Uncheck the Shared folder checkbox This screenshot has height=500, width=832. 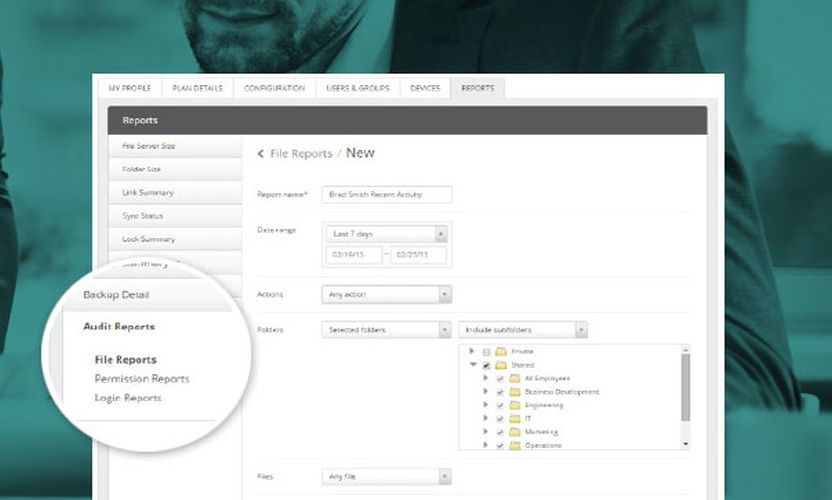click(487, 366)
